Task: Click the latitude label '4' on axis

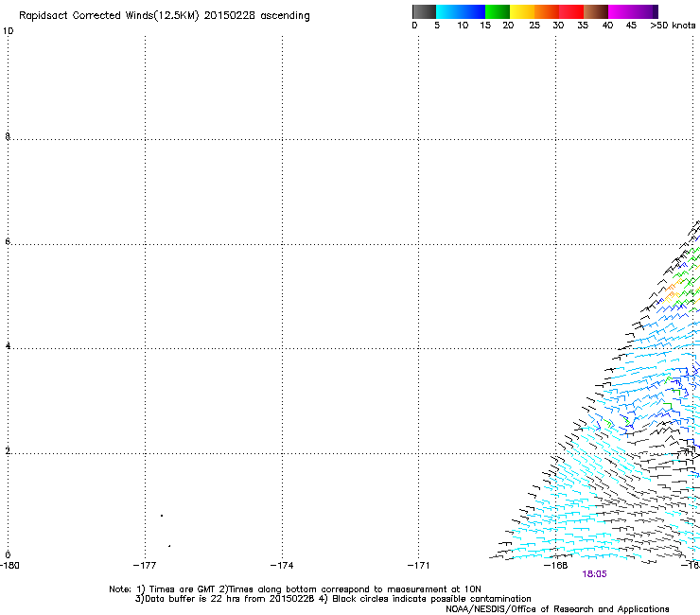Action: [x=8, y=346]
